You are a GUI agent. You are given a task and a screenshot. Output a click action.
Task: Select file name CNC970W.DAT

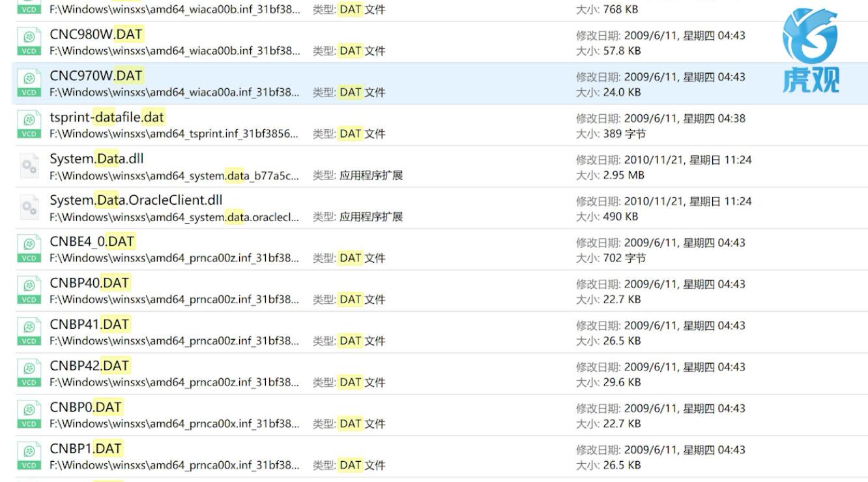pos(96,76)
